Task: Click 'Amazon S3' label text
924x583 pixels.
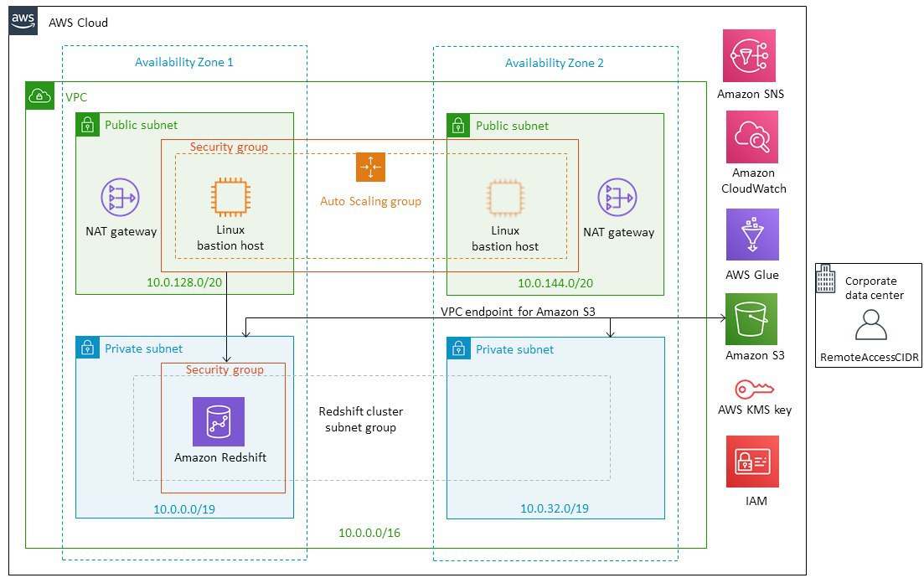Action: [x=755, y=355]
